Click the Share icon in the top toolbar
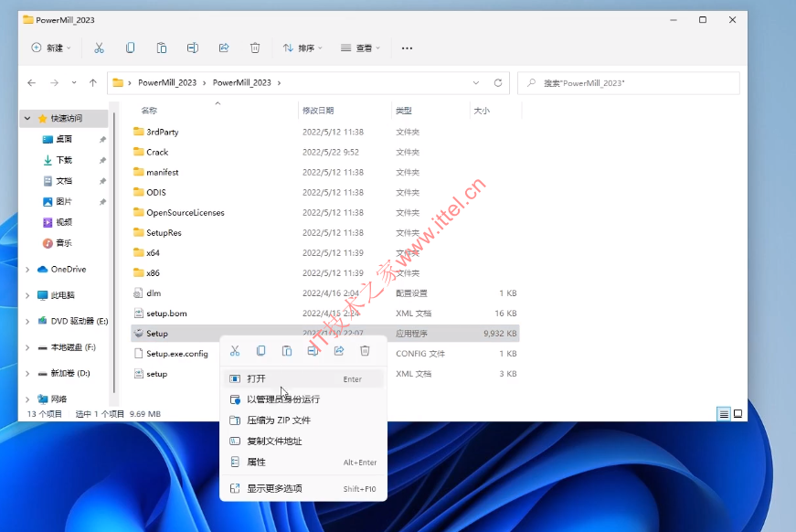 click(x=224, y=48)
